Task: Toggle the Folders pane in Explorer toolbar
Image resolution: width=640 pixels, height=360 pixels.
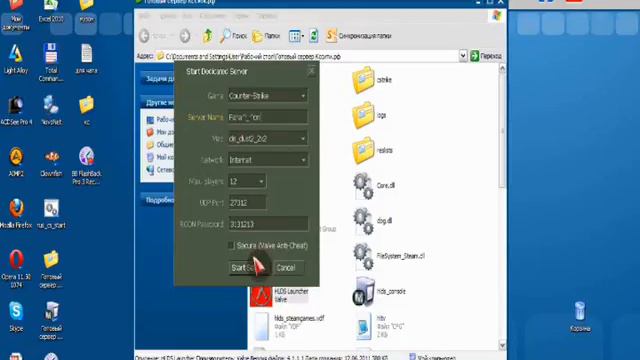Action: [266, 36]
